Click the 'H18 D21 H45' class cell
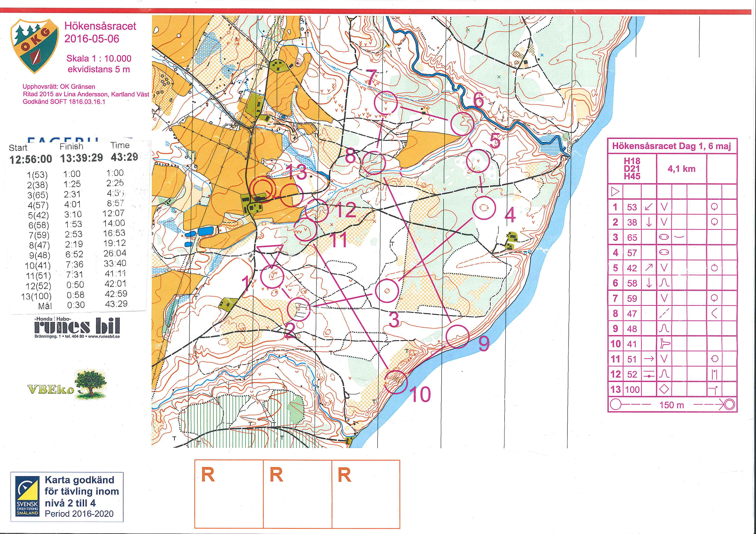 point(632,168)
